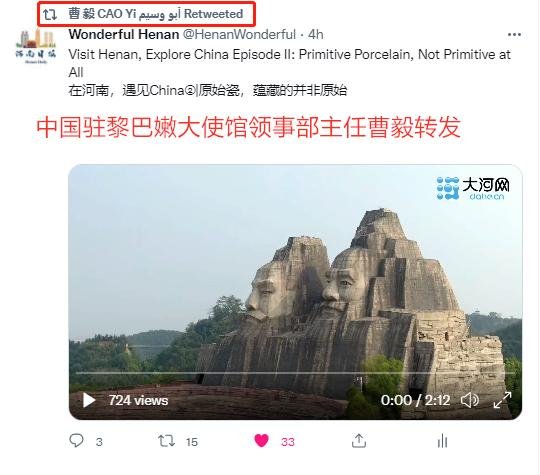Click the CAO Yi Retweeted label
This screenshot has height=475, width=540.
coord(156,14)
